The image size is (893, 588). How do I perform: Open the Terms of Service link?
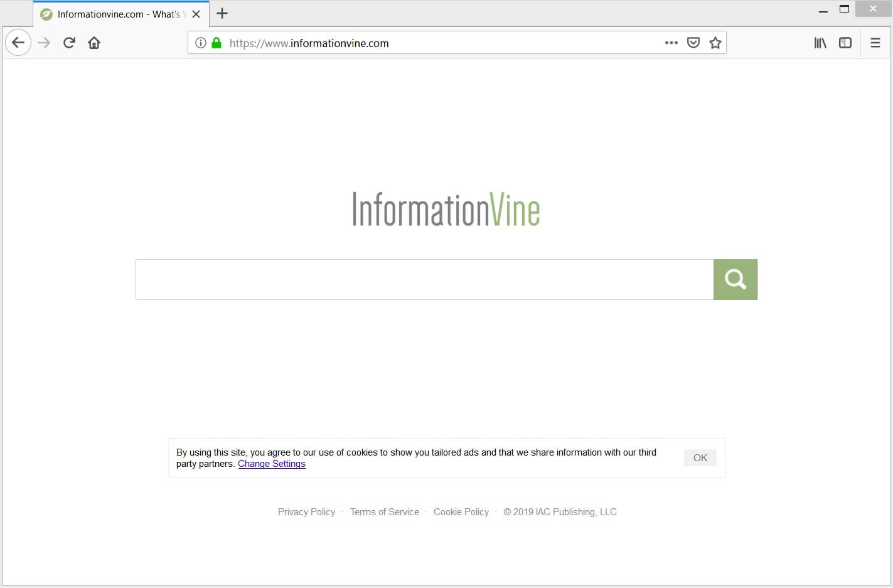(x=385, y=512)
